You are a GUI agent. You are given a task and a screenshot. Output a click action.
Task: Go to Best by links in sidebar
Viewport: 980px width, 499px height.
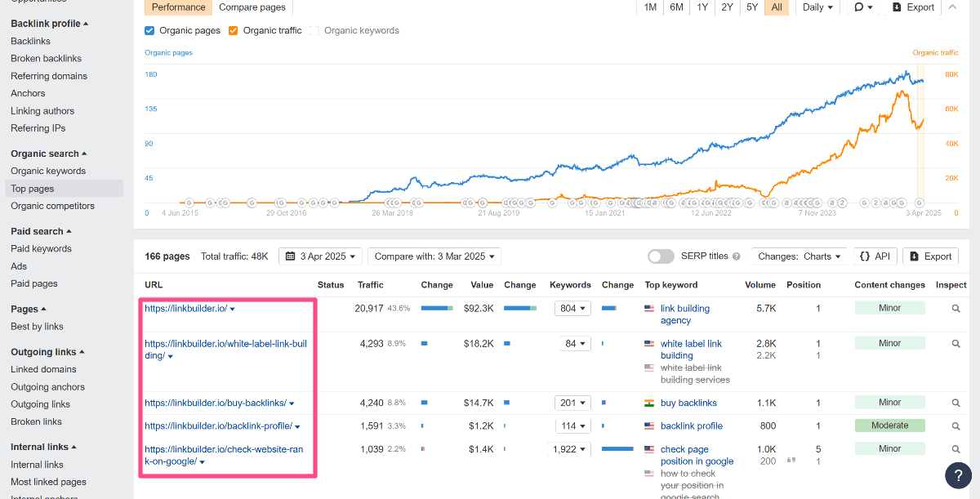[37, 327]
